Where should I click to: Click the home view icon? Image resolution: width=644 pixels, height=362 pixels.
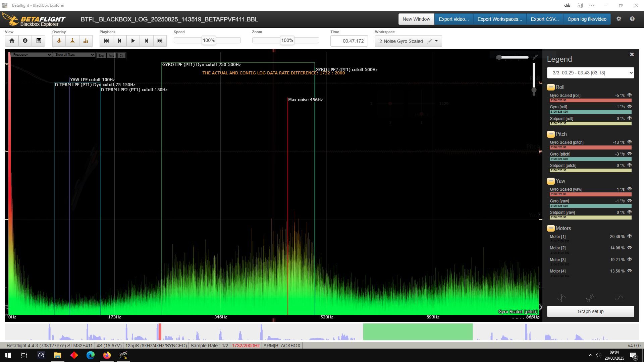(12, 41)
